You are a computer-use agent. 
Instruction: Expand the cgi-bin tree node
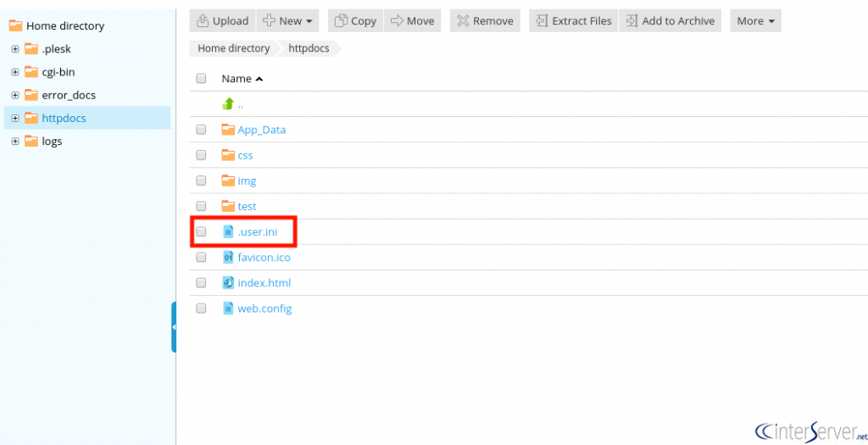[15, 72]
